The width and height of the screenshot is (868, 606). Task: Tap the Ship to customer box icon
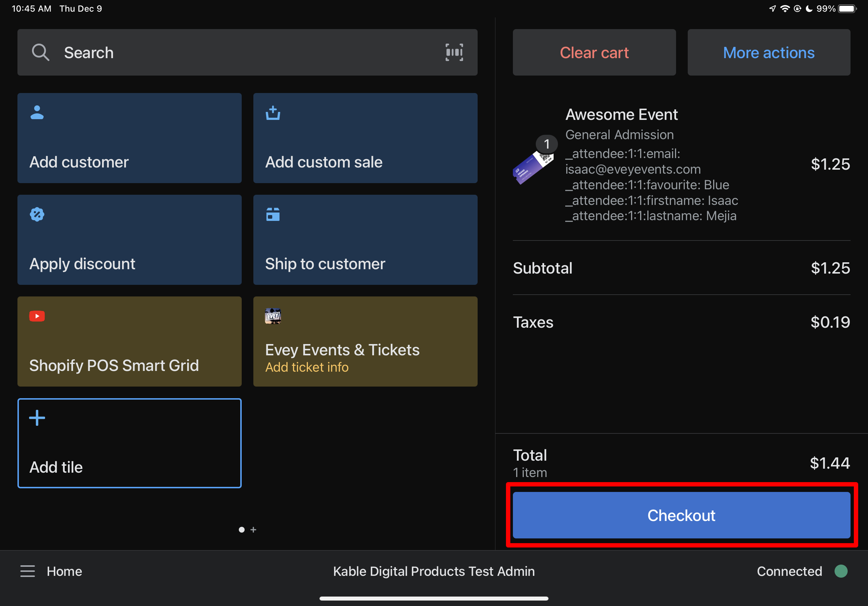[x=273, y=214]
